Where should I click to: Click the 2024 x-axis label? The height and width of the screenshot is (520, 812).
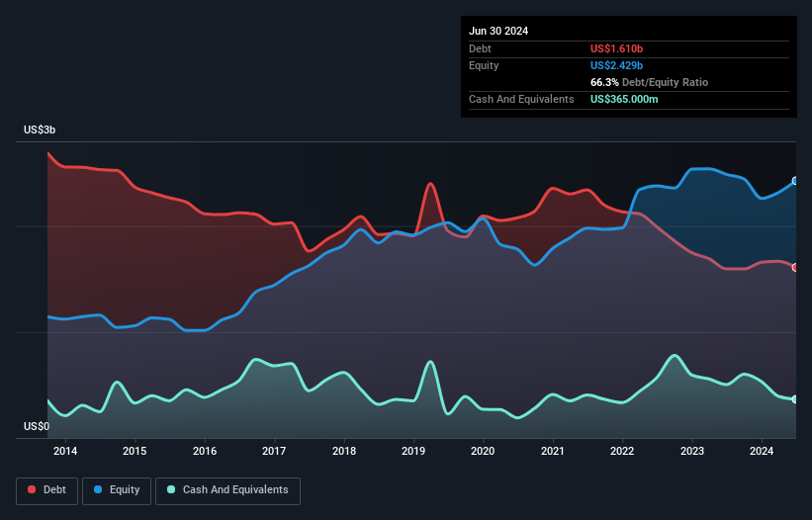tap(762, 451)
